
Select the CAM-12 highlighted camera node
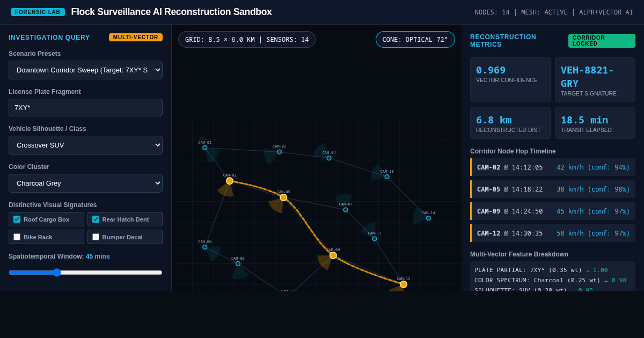click(404, 284)
